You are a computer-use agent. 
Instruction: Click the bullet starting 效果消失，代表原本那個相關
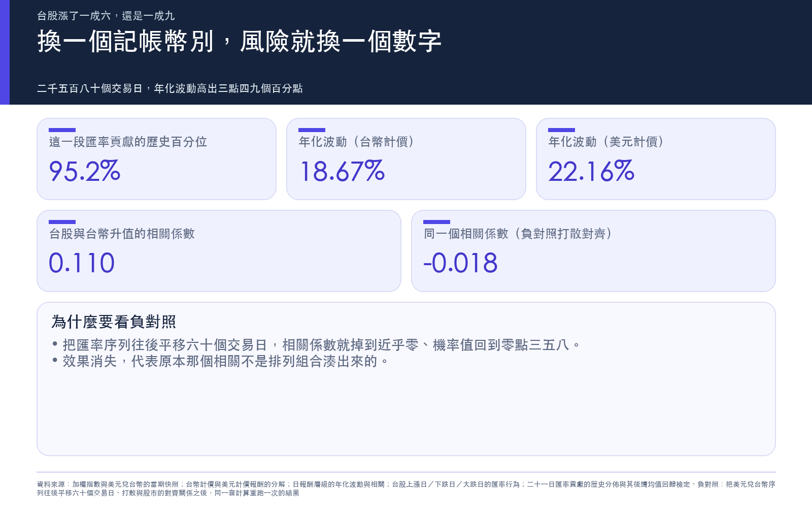tap(220, 361)
